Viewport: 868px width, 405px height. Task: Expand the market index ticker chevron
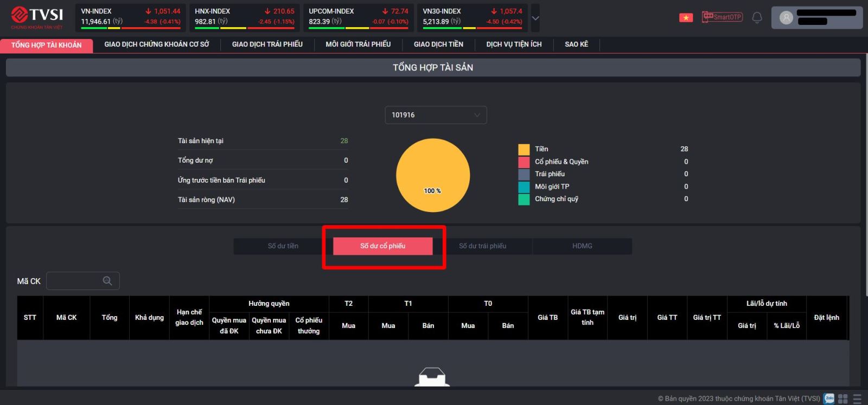(x=535, y=18)
